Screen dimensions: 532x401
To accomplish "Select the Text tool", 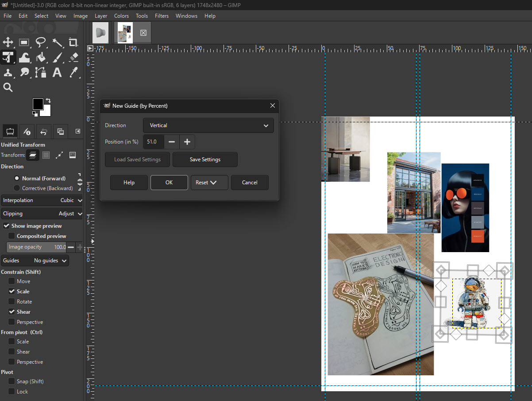I will tap(56, 72).
